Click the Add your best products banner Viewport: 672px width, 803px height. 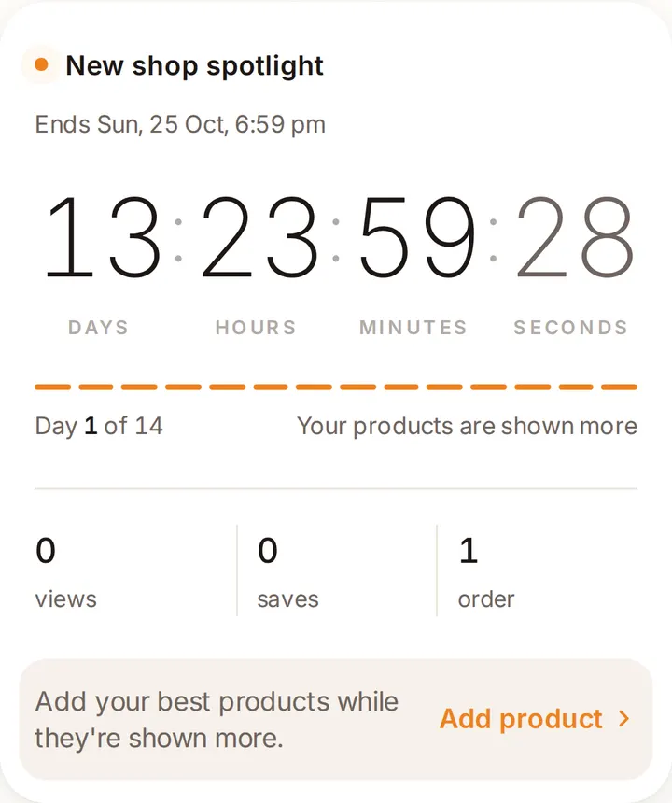(336, 720)
